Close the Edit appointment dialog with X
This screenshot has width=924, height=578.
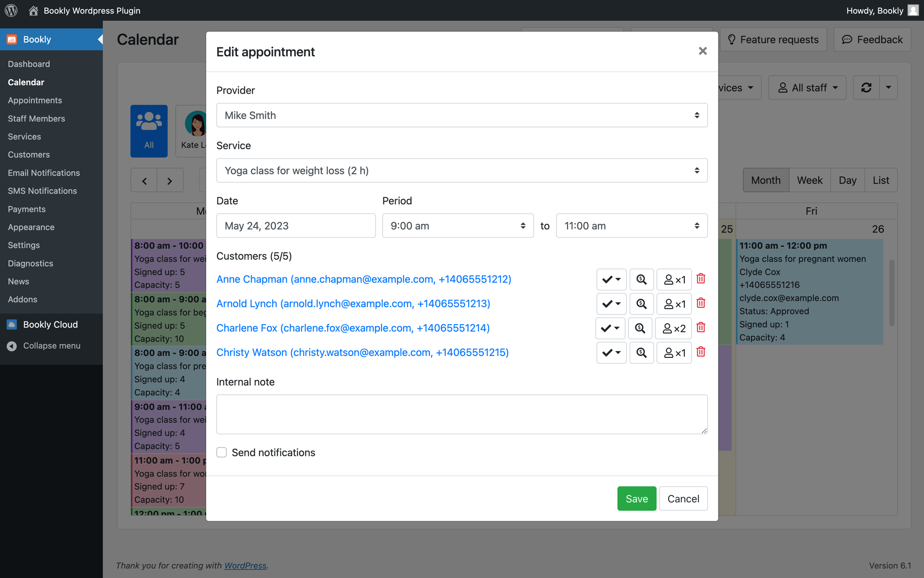703,51
